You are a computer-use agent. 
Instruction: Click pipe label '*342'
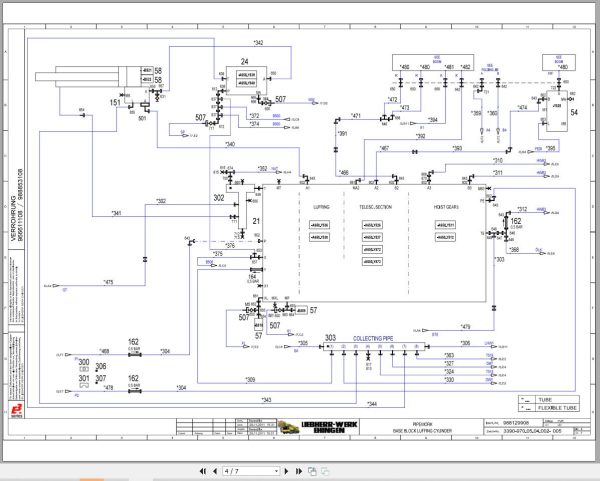pos(258,43)
